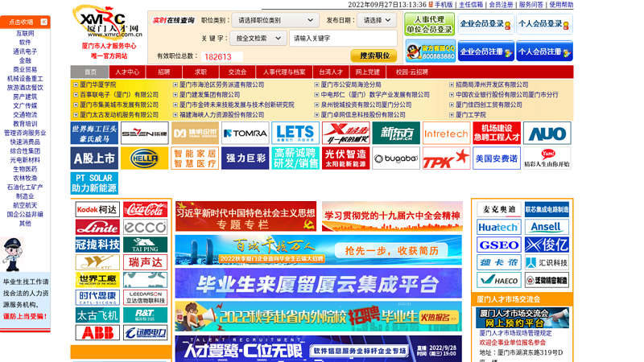Open the 使用帮助 link
The image size is (644, 362).
pos(561,5)
